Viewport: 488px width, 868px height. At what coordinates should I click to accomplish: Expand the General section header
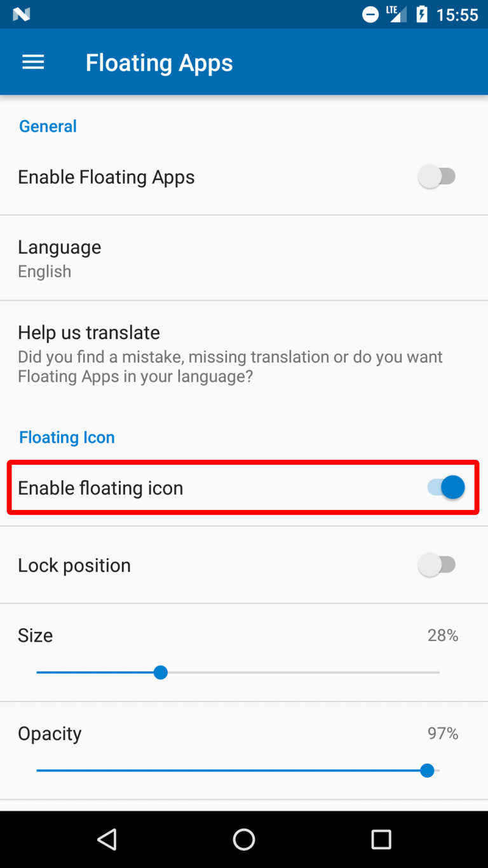[48, 126]
